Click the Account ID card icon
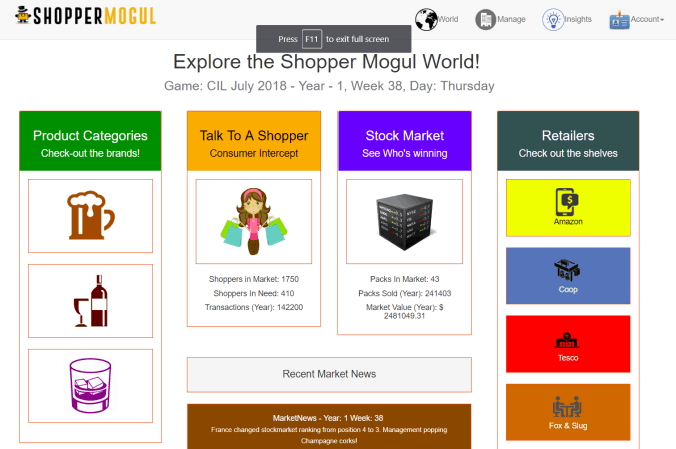676x449 pixels. pyautogui.click(x=620, y=20)
